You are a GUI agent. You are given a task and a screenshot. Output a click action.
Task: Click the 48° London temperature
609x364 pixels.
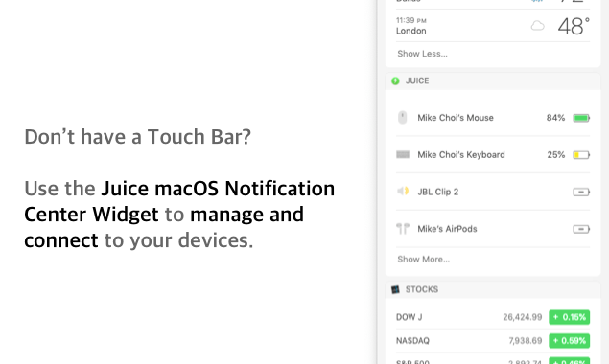[x=574, y=26]
